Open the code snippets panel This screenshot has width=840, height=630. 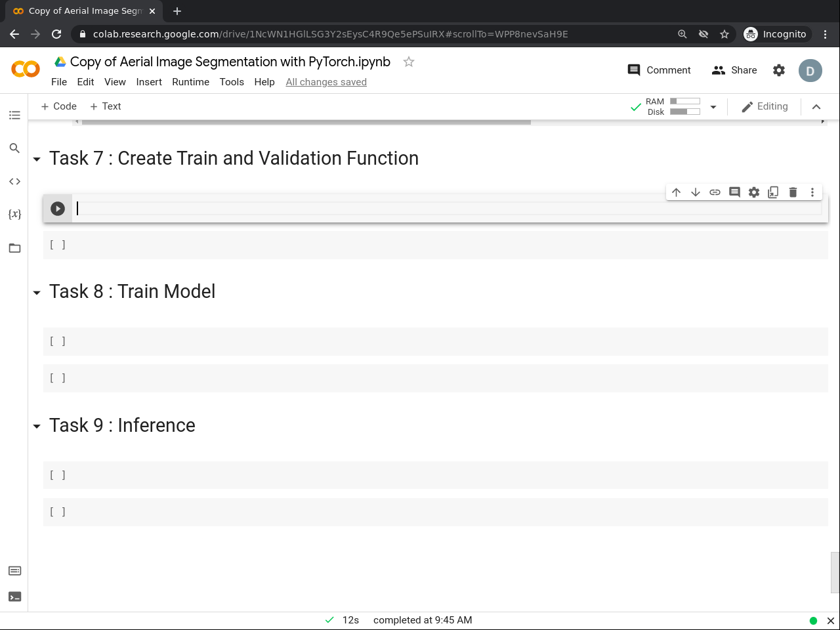(14, 181)
